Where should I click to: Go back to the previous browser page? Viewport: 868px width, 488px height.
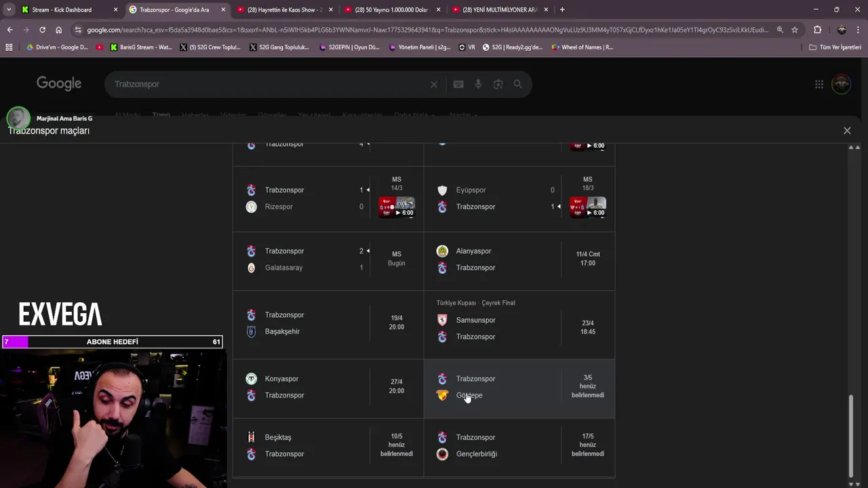click(x=9, y=30)
